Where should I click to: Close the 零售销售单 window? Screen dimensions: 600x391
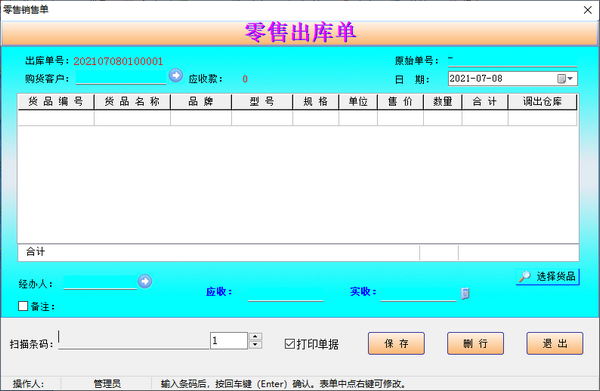588,10
